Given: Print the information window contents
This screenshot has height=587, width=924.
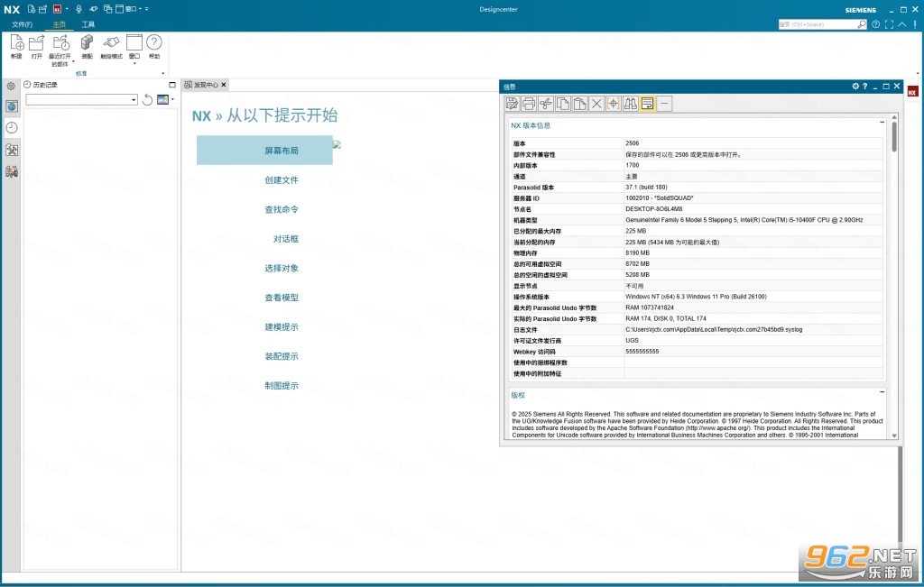Looking at the screenshot, I should pos(529,104).
